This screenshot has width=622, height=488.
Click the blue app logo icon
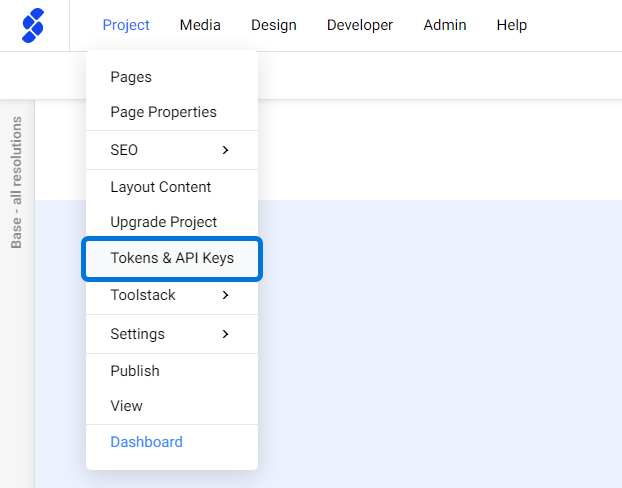coord(33,25)
